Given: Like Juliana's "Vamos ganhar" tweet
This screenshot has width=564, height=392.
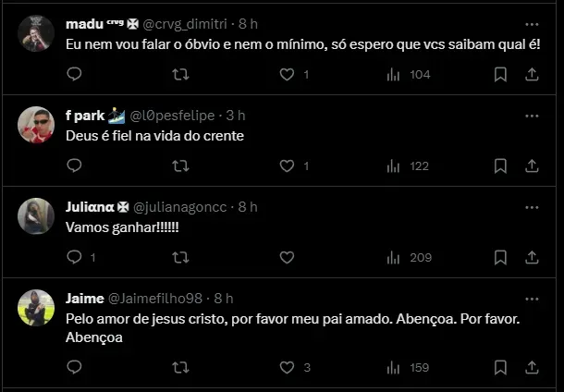Looking at the screenshot, I should coord(287,257).
